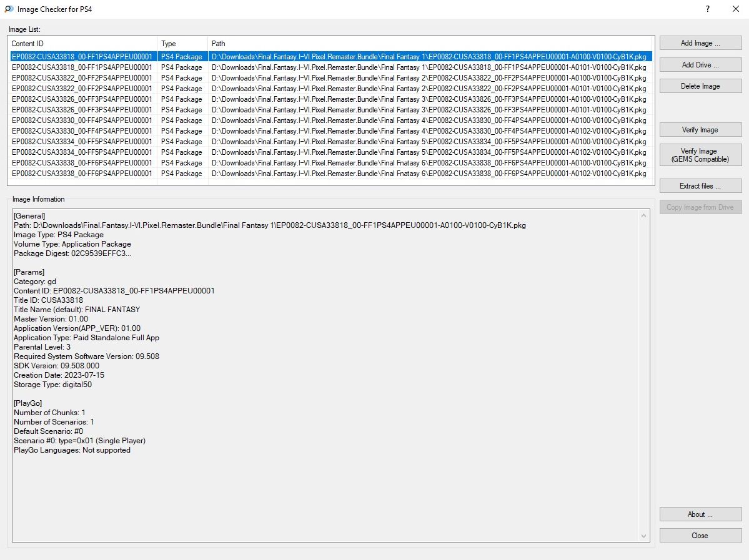Screen dimensions: 749x560
Task: Click the help question mark in title bar
Action: coord(707,9)
